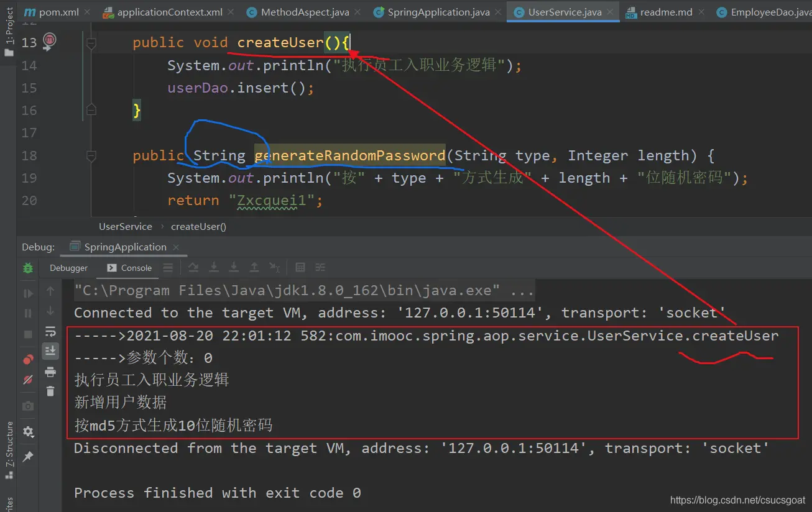Image resolution: width=812 pixels, height=512 pixels.
Task: Click the Trace Current Stream Chain icon
Action: tap(320, 268)
